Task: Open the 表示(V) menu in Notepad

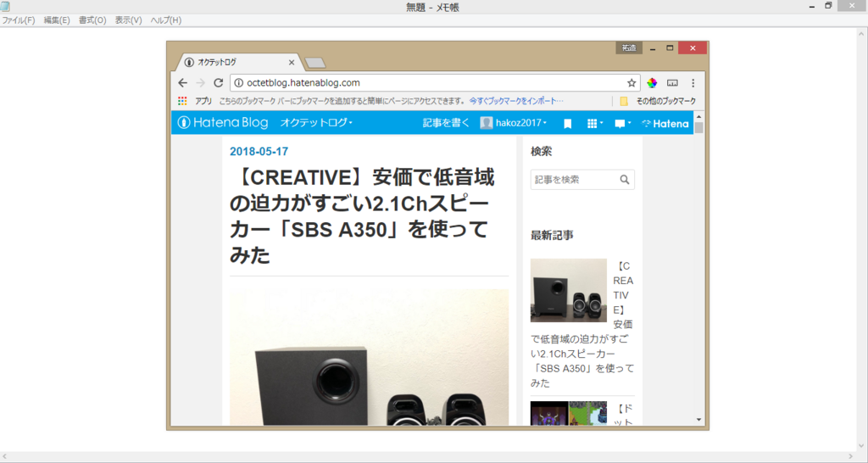Action: (x=129, y=20)
